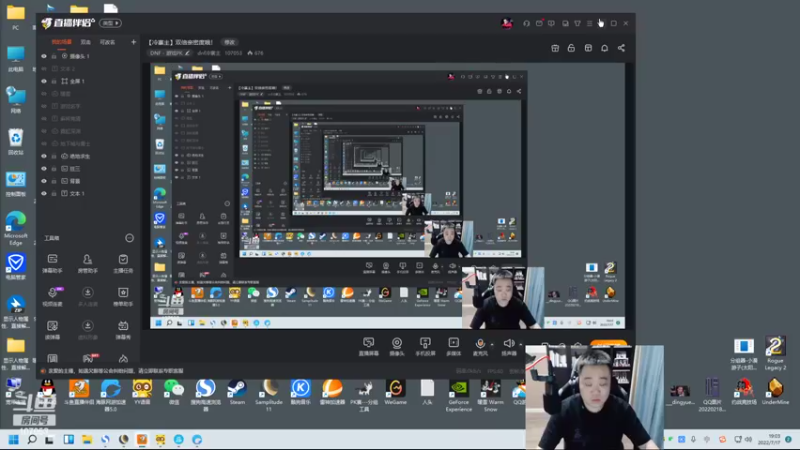800x450 pixels.
Task: Open Steam shortcut on the desktop
Action: (237, 392)
